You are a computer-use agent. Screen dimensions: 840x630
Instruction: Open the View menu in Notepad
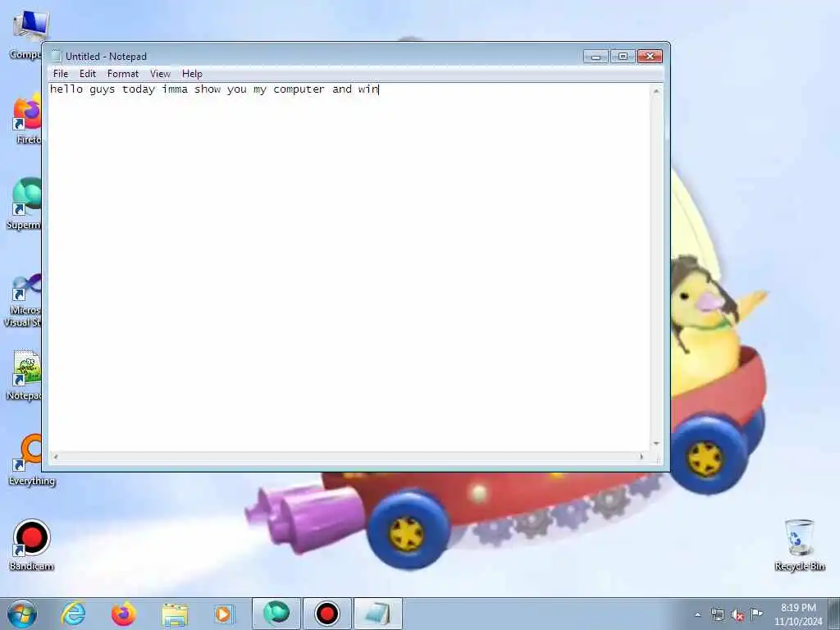point(160,73)
